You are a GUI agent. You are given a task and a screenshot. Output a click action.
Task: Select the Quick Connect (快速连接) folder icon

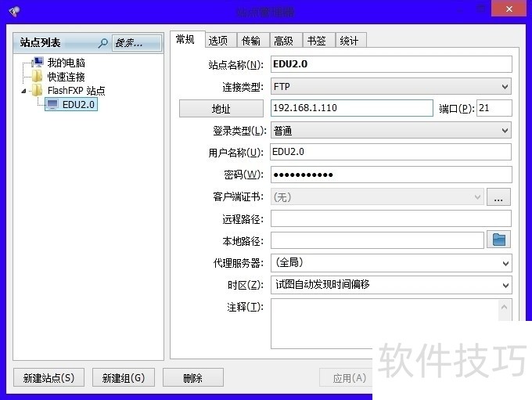(38, 77)
